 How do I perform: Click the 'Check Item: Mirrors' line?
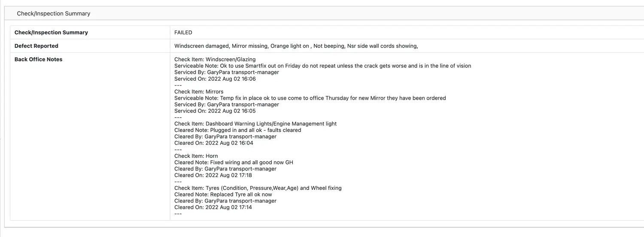click(199, 91)
